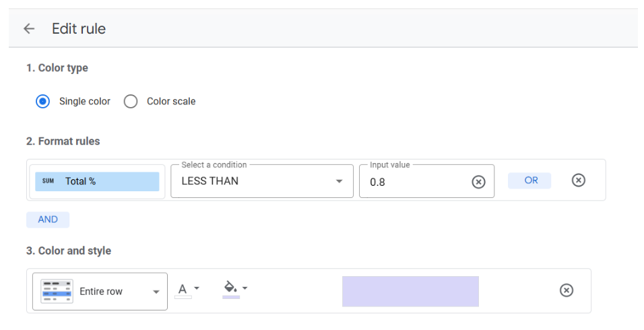Image resolution: width=644 pixels, height=330 pixels.
Task: Remove the Total % condition row
Action: (x=578, y=180)
